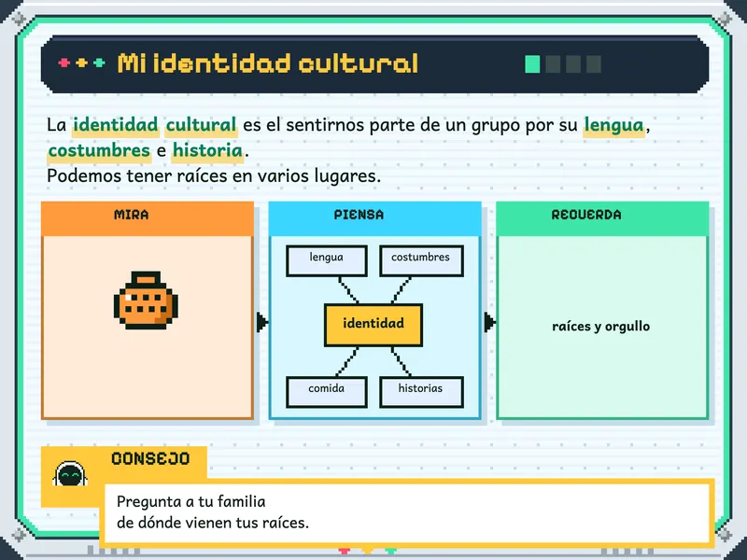
Task: Click the robot mascot icon in Consejo
Action: pos(70,474)
